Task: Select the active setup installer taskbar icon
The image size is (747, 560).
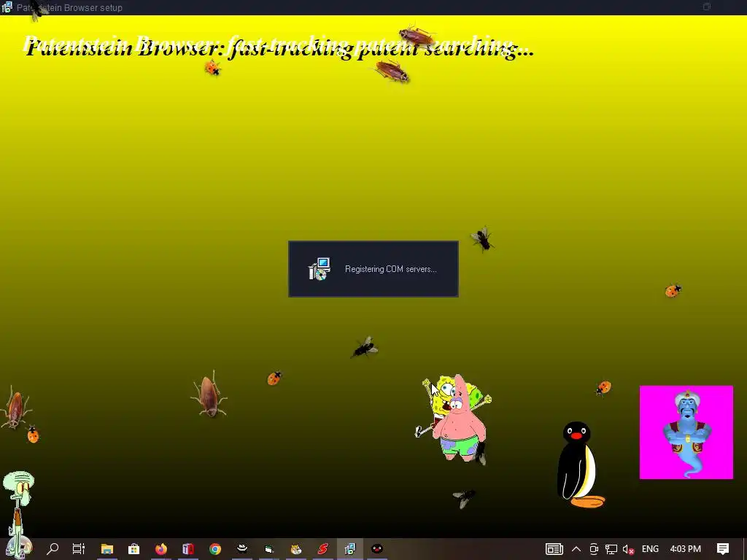Action: pos(350,549)
